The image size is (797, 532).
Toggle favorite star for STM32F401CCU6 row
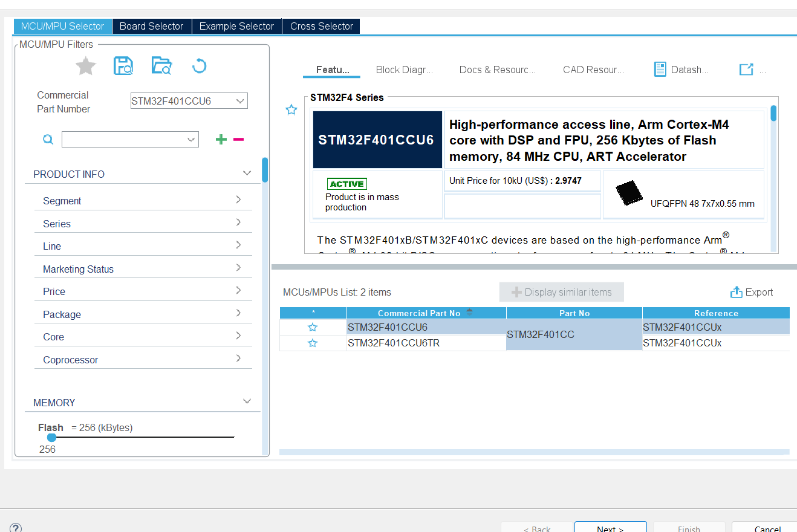pyautogui.click(x=313, y=327)
